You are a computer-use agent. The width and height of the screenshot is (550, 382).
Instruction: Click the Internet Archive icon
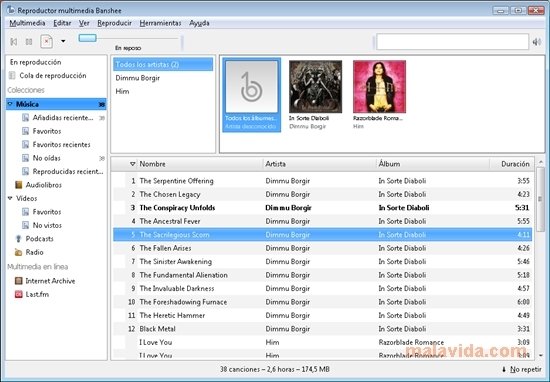(x=19, y=281)
